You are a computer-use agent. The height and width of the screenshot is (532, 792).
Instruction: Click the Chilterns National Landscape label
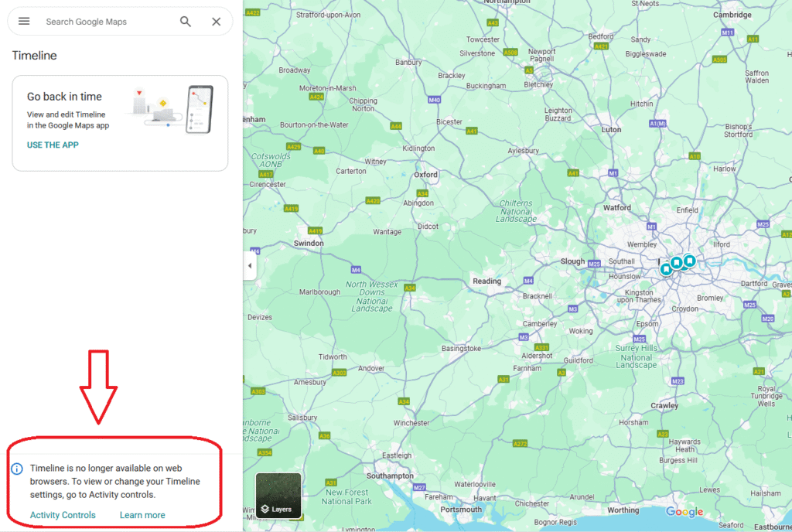[516, 211]
